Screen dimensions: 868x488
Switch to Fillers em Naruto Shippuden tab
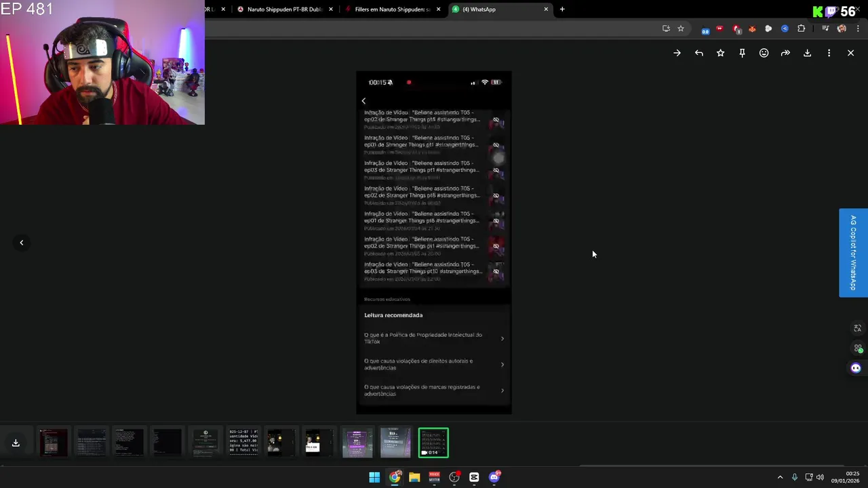click(392, 9)
